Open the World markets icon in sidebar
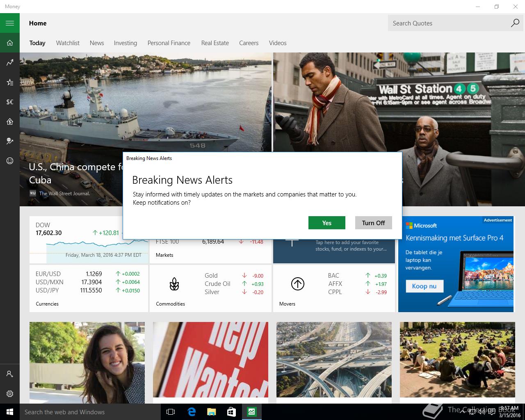This screenshot has width=525, height=420. (10, 141)
